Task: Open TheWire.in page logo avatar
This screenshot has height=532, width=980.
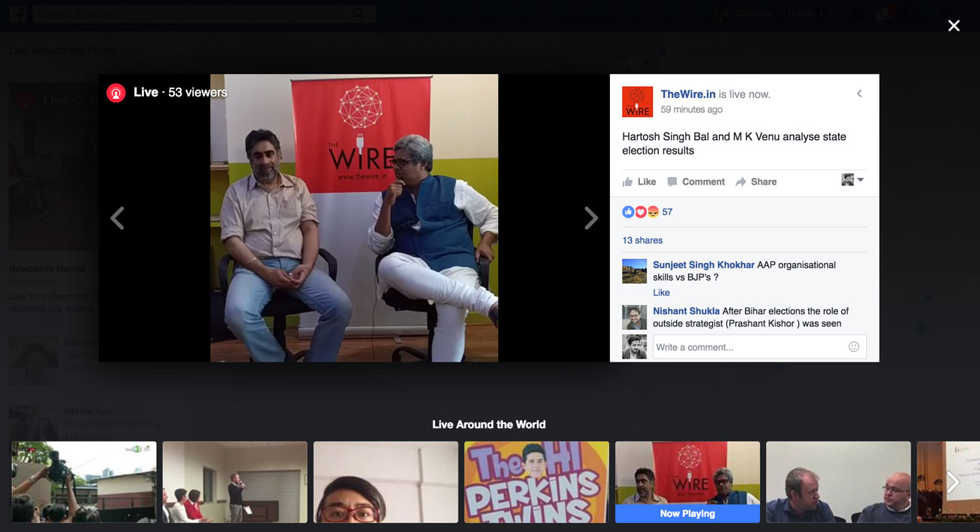Action: [x=637, y=102]
